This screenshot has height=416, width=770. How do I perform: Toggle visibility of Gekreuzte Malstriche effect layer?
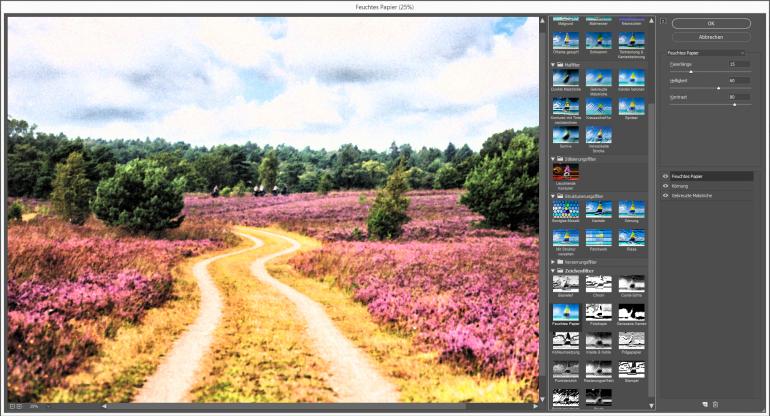tap(665, 195)
